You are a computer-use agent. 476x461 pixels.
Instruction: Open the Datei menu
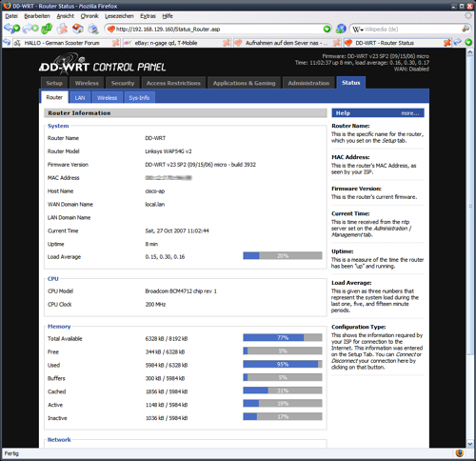point(11,16)
